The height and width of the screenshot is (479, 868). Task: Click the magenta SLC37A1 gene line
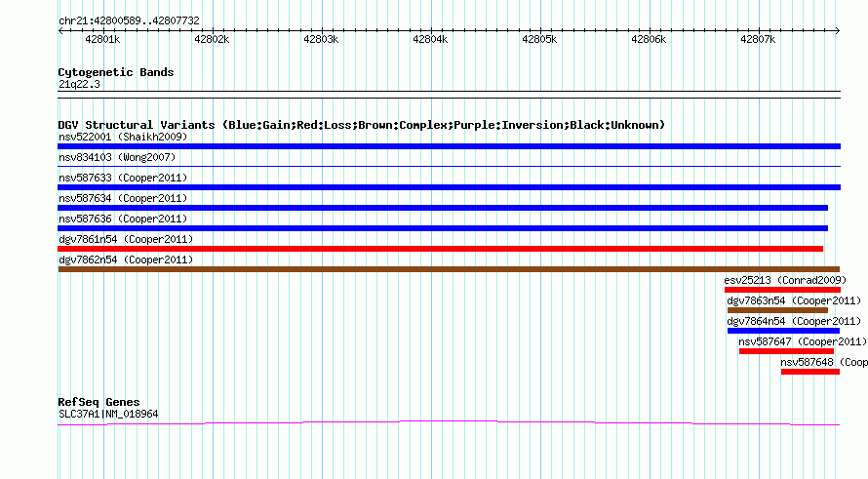(x=449, y=423)
